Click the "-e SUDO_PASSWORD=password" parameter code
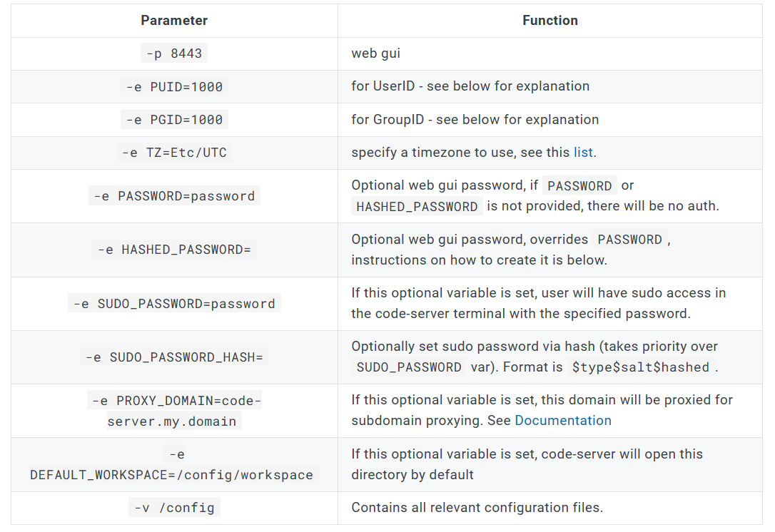The width and height of the screenshot is (775, 532). (x=174, y=304)
